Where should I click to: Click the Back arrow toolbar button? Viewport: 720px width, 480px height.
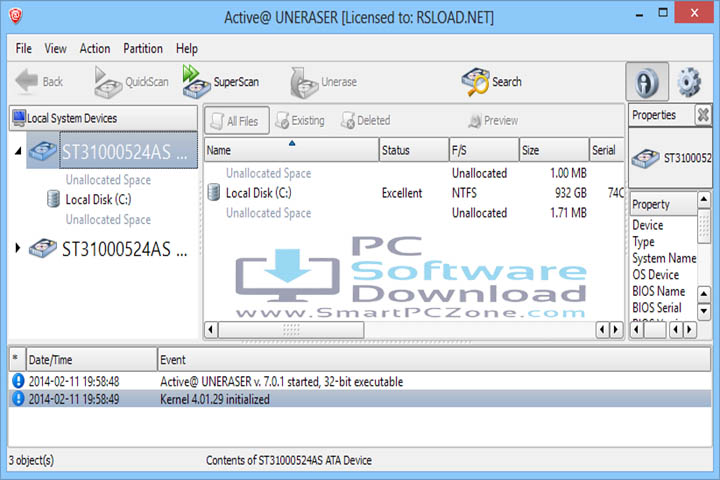(x=39, y=82)
